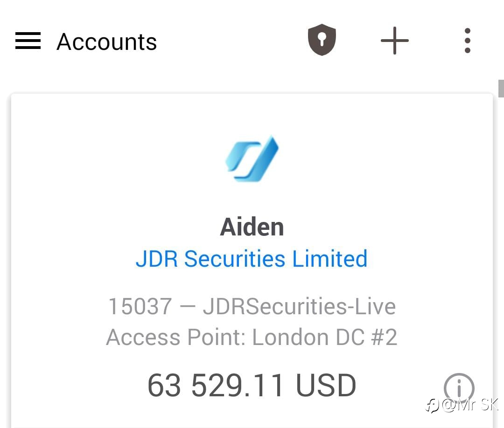This screenshot has width=504, height=428.
Task: Tap the word Limited in broker name
Action: point(330,259)
